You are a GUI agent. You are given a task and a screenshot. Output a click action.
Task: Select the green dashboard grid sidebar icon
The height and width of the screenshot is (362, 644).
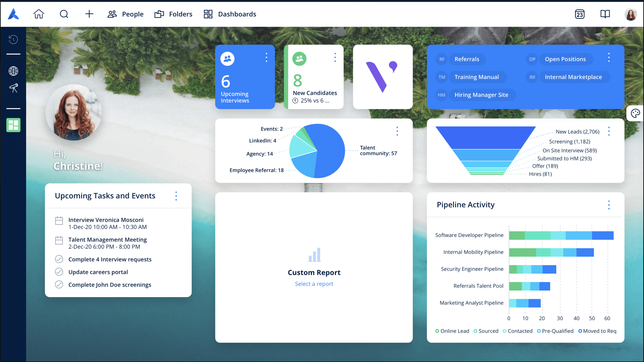point(13,125)
